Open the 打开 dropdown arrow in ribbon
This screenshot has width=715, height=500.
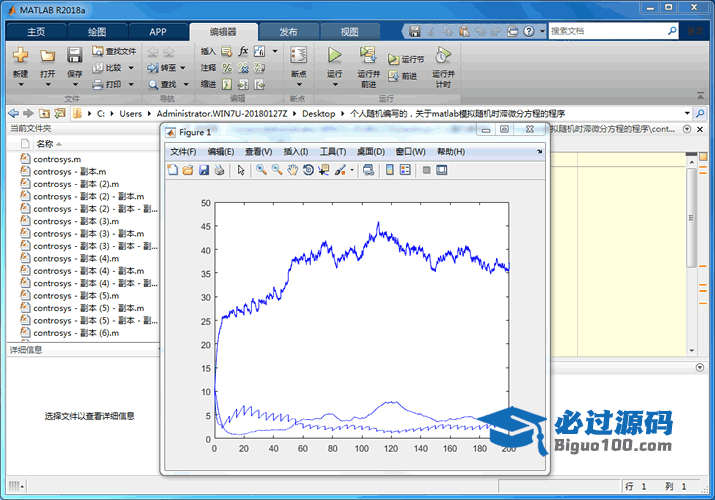click(x=47, y=84)
